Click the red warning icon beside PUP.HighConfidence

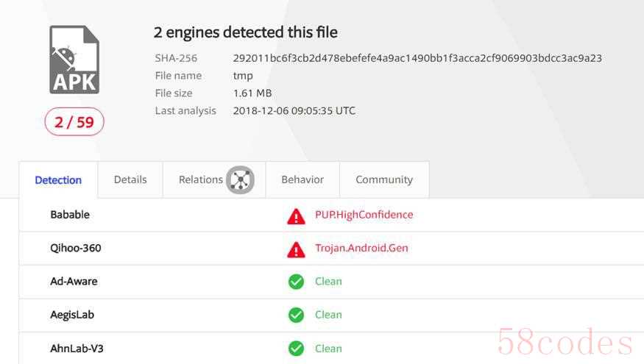296,216
